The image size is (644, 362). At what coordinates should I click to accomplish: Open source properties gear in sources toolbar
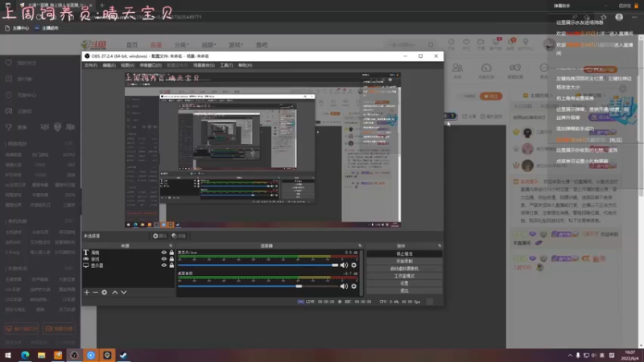click(105, 292)
